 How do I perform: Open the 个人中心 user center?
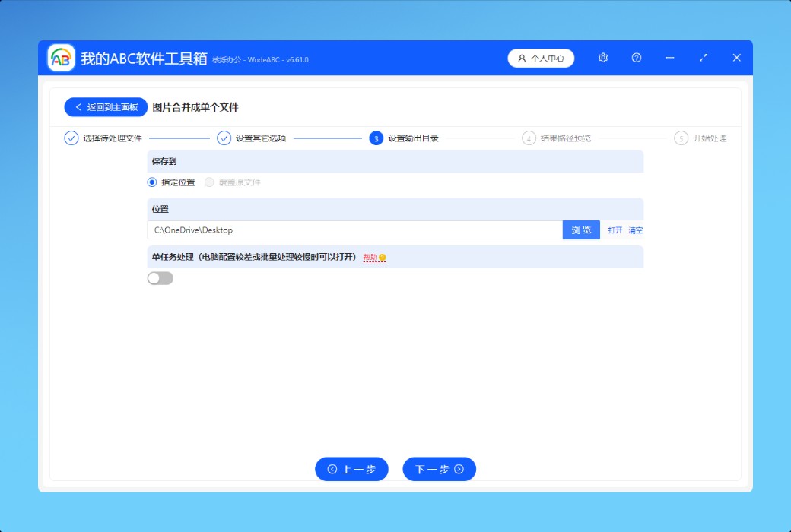(x=541, y=58)
